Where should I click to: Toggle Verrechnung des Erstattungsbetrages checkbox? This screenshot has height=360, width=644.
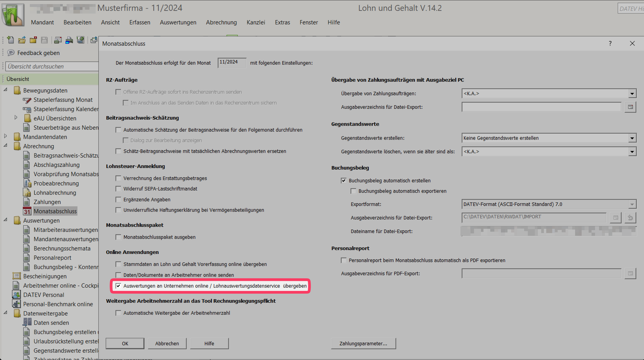[x=118, y=178]
